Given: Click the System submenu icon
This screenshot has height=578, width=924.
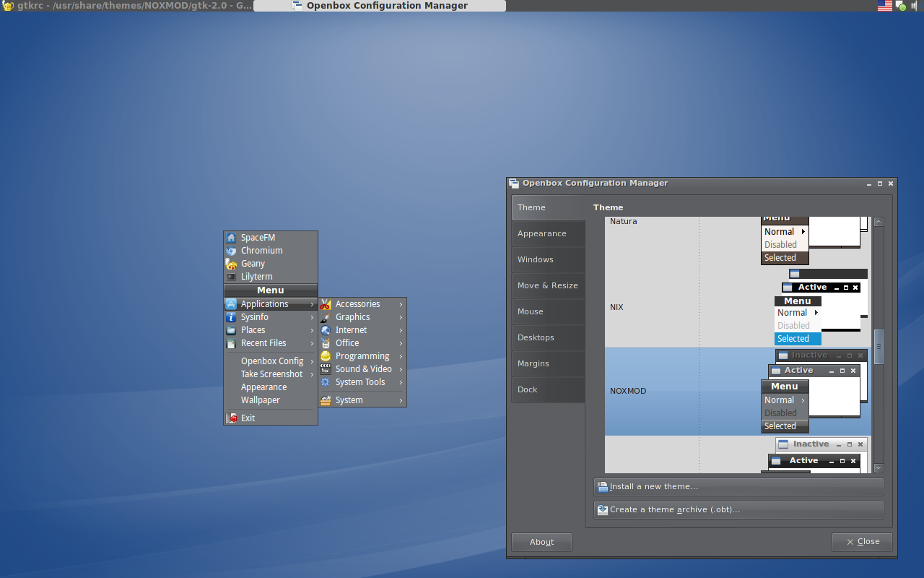Looking at the screenshot, I should tap(326, 400).
